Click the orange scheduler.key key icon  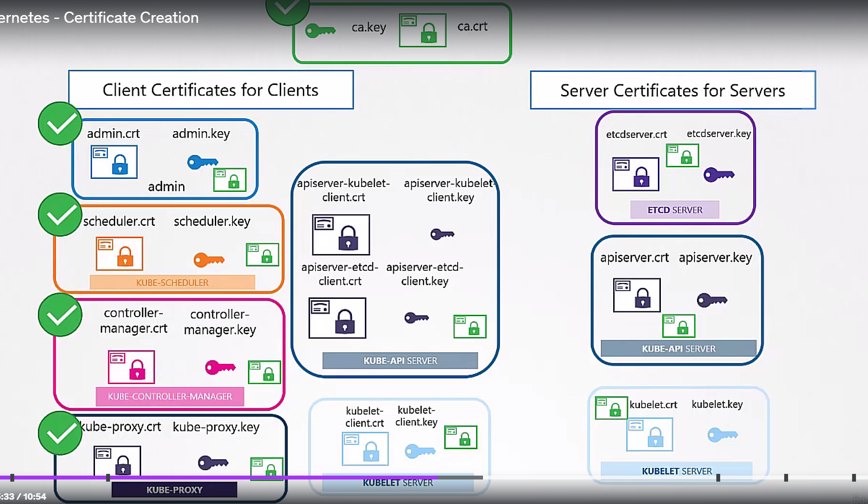209,259
